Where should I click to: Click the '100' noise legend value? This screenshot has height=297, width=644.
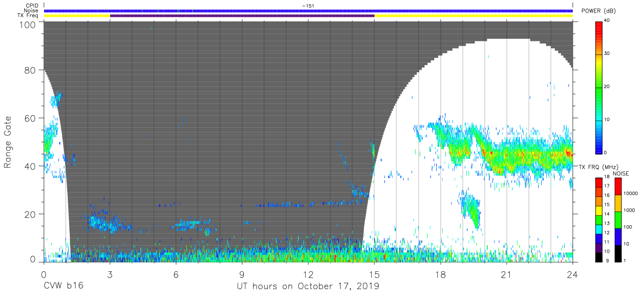(x=628, y=227)
